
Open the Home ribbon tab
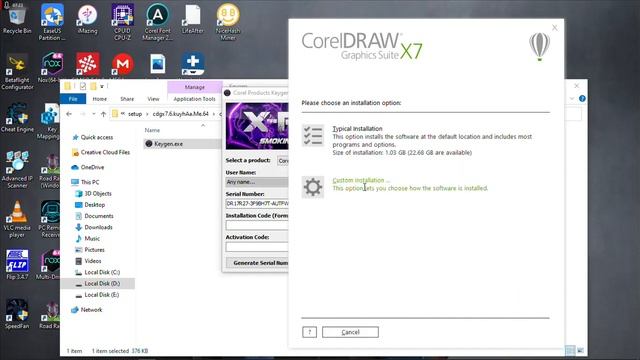pyautogui.click(x=100, y=99)
